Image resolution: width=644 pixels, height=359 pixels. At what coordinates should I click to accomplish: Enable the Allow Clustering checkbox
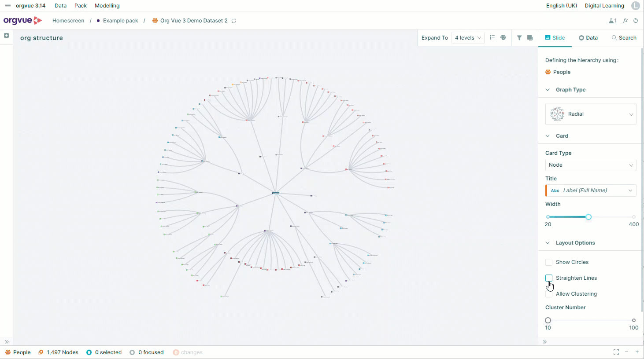click(549, 294)
